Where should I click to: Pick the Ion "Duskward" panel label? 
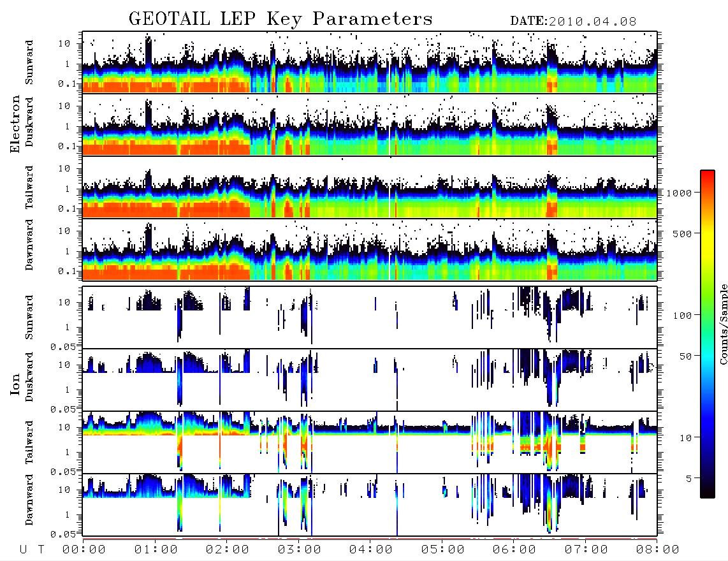pyautogui.click(x=29, y=377)
